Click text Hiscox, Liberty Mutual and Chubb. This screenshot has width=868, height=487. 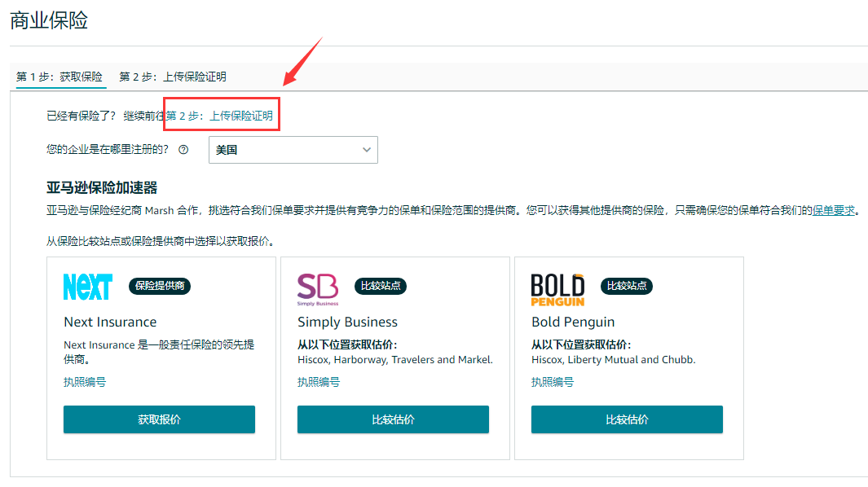pos(614,360)
